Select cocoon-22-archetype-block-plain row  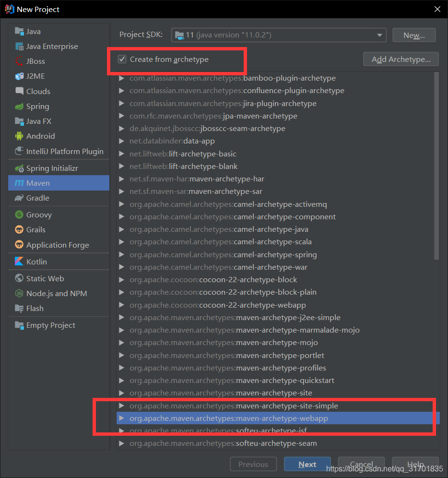(278, 292)
